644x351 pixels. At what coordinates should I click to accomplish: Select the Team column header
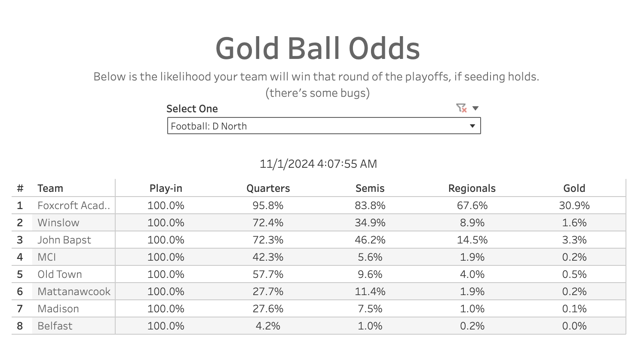(x=50, y=188)
